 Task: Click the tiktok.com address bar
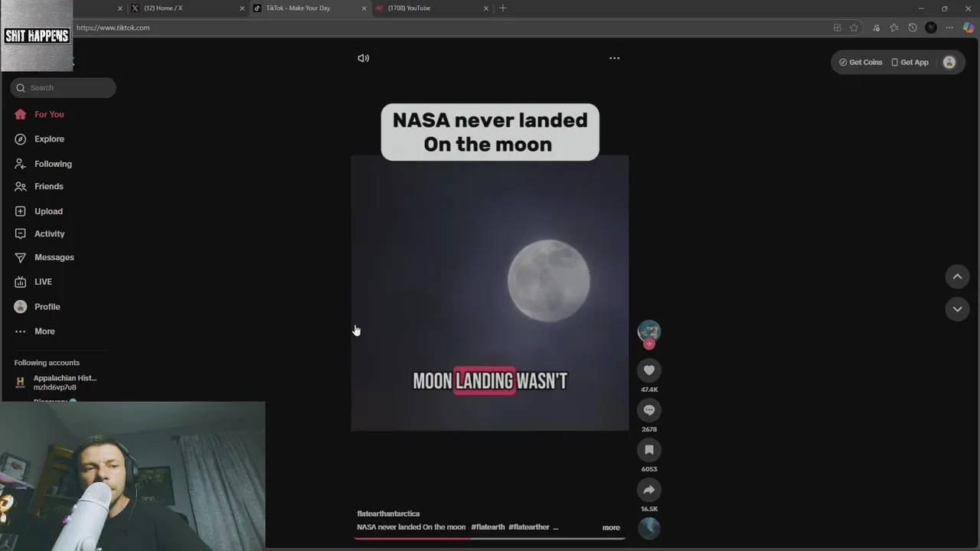(x=452, y=28)
